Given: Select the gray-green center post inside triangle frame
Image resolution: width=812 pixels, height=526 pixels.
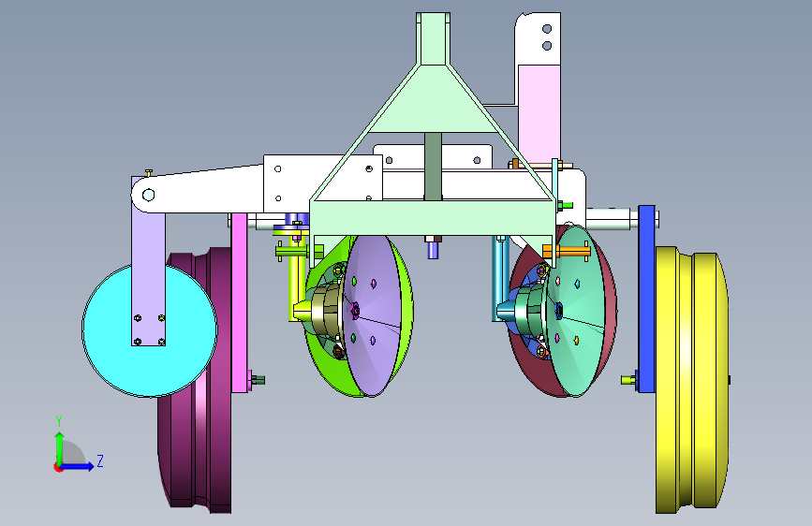Looking at the screenshot, I should [433, 166].
